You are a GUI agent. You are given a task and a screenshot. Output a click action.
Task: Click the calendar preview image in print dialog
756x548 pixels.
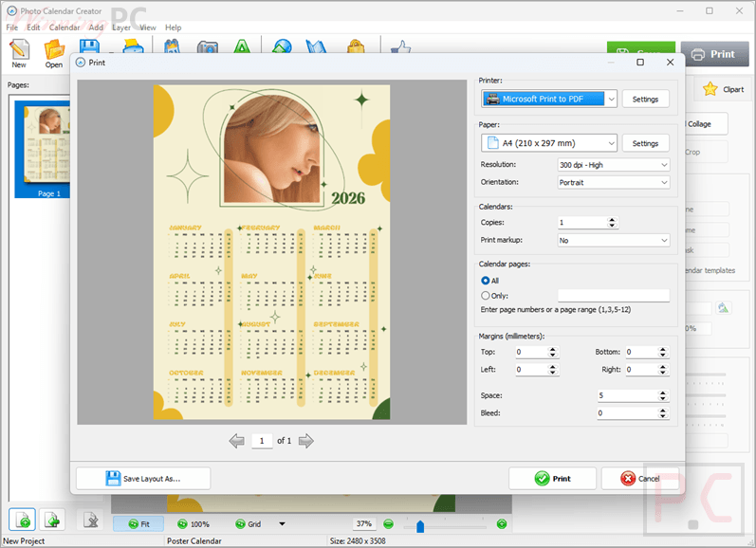[271, 252]
